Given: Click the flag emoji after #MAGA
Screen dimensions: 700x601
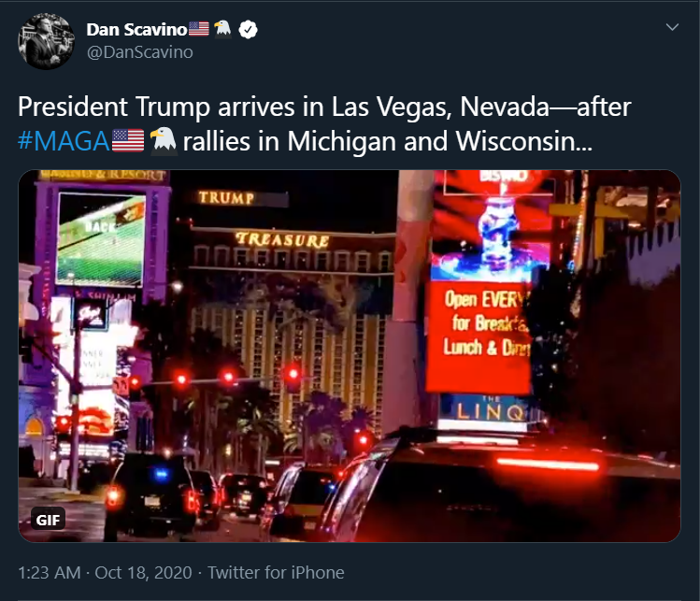Looking at the screenshot, I should (128, 140).
